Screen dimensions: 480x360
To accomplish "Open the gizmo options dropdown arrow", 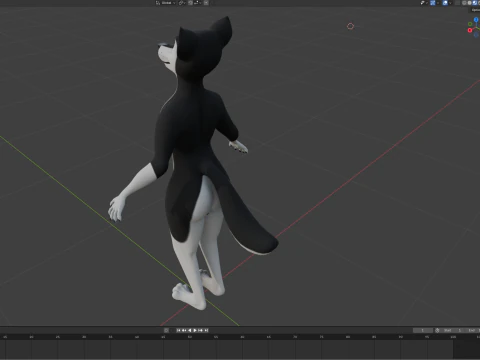I will pyautogui.click(x=438, y=3).
